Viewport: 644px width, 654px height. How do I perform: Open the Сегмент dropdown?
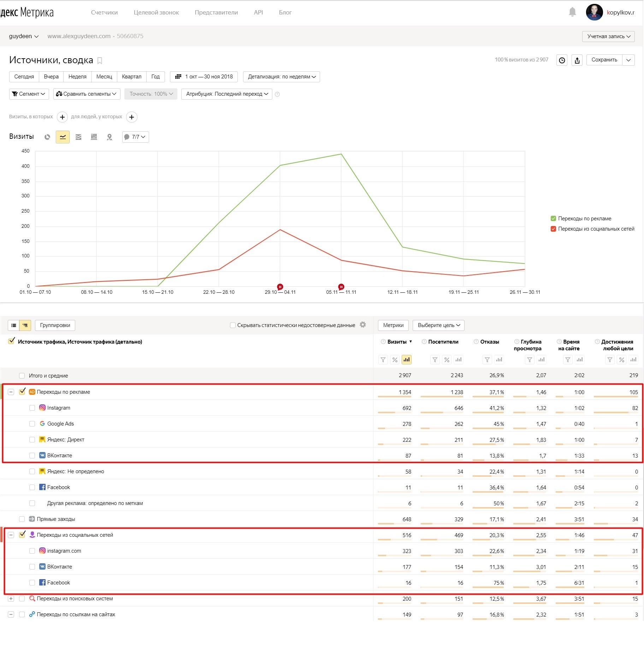(29, 94)
